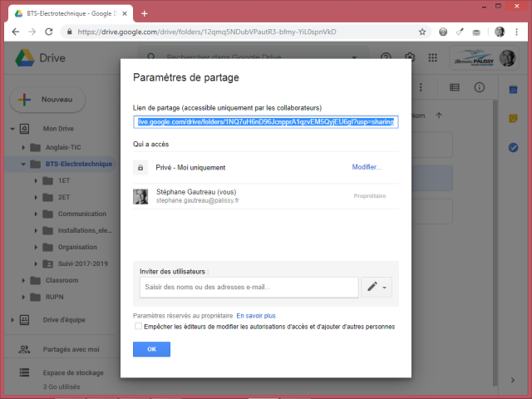
Task: Click Propriétaire role label
Action: click(x=369, y=196)
